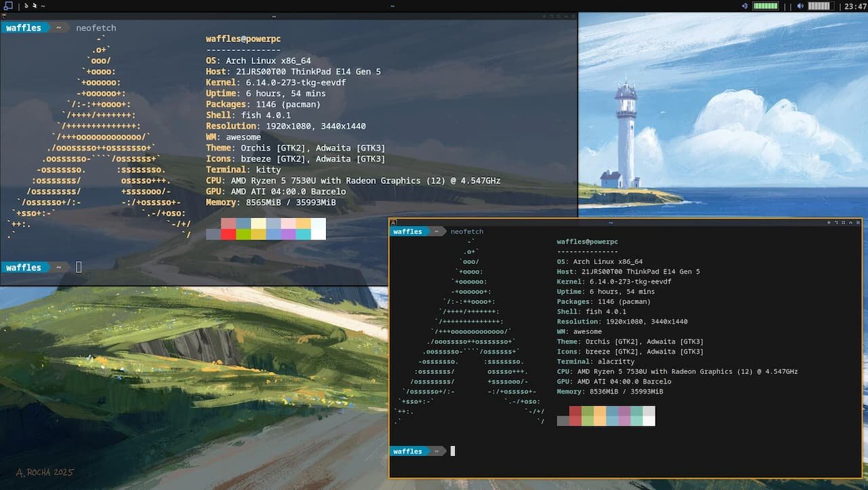
Task: Click the alacritty window titlebar title
Action: pyautogui.click(x=610, y=222)
